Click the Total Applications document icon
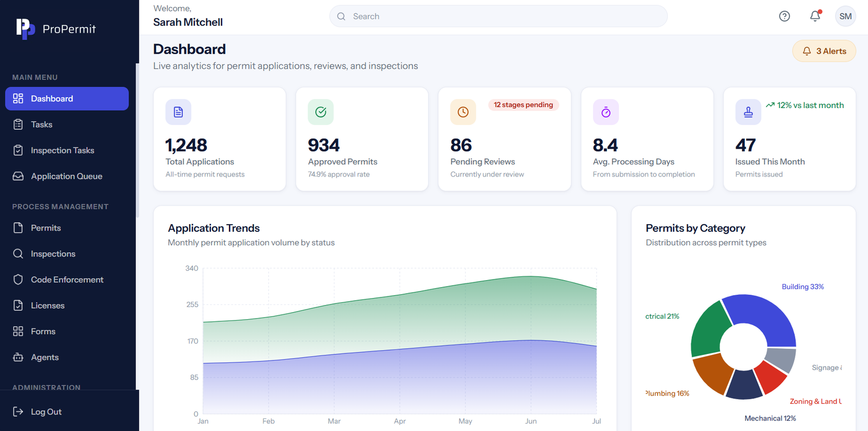The width and height of the screenshot is (868, 431). 178,112
